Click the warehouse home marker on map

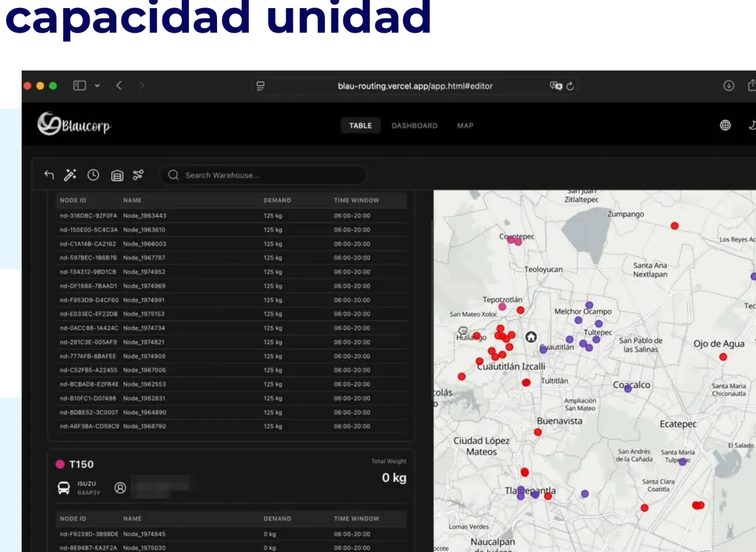click(531, 337)
